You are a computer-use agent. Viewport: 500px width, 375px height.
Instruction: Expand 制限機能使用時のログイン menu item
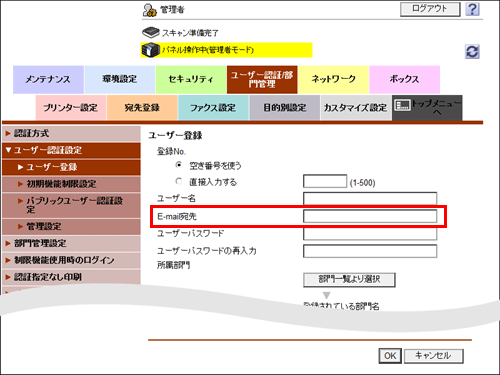tap(71, 260)
